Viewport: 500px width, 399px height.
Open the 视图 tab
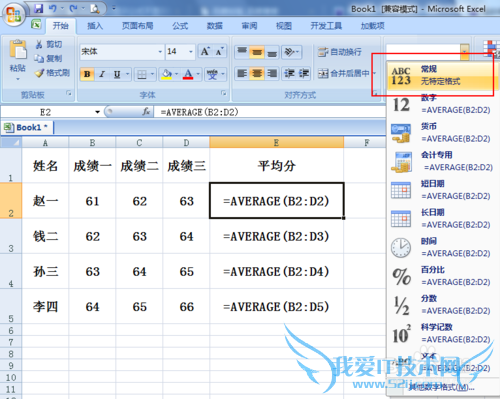point(284,26)
